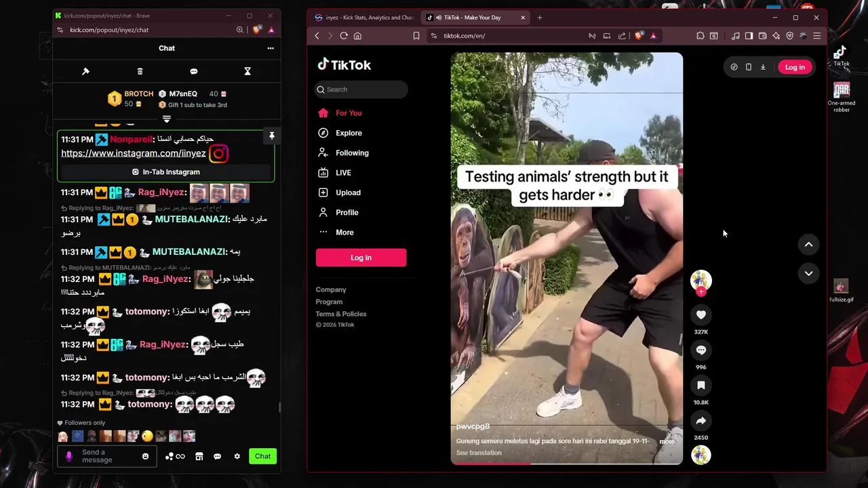Open the instagram.com/iinyez link in chat

click(134, 153)
